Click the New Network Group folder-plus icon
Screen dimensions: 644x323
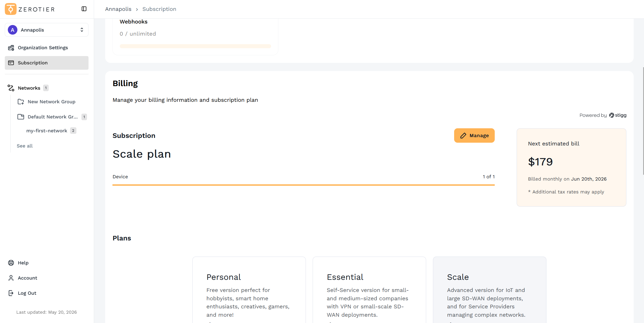tap(21, 102)
